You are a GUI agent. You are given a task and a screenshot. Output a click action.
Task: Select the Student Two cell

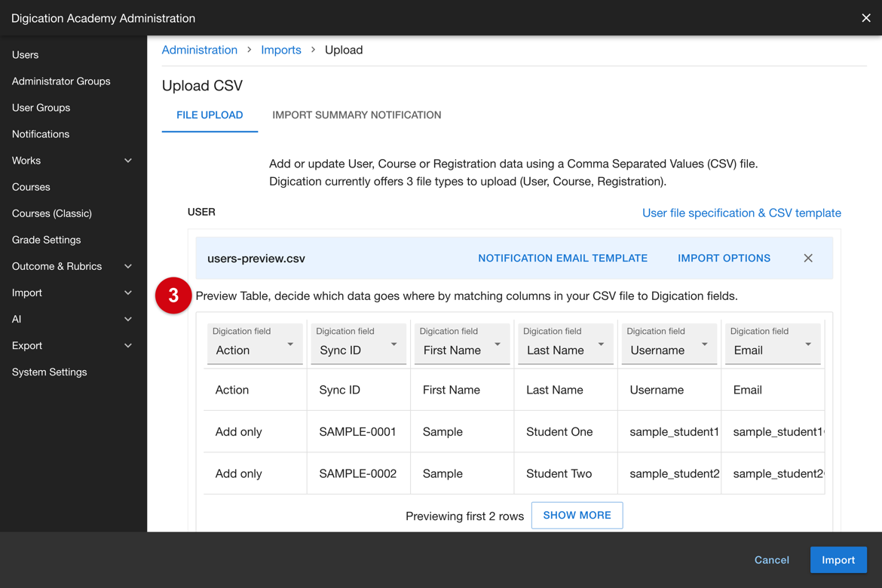point(565,473)
